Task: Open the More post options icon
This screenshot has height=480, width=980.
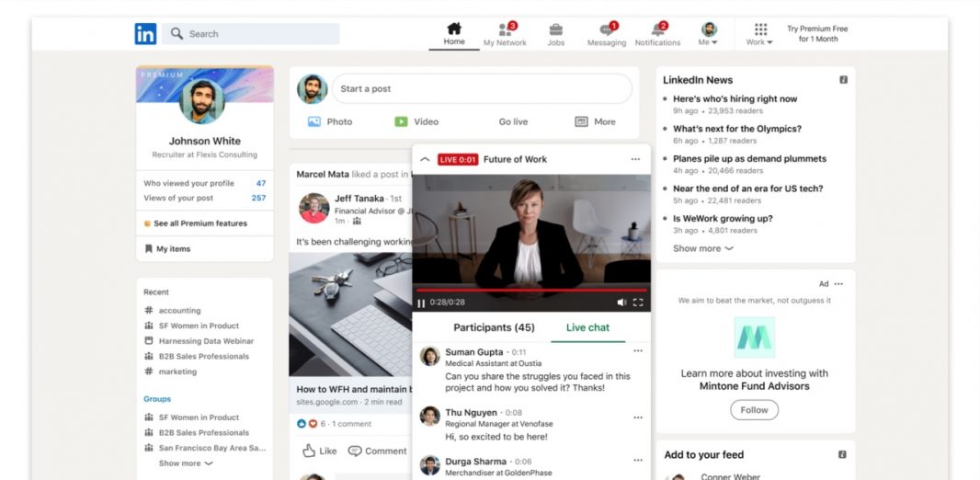Action: 595,122
